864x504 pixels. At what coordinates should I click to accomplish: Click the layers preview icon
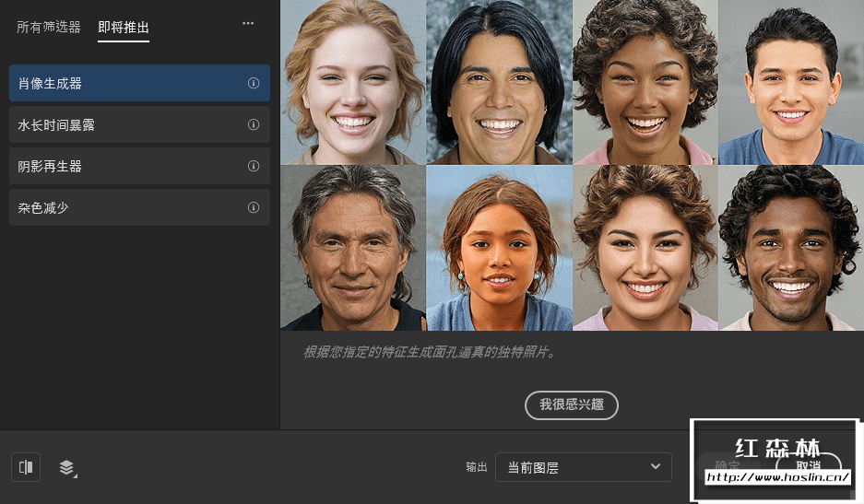pos(68,468)
